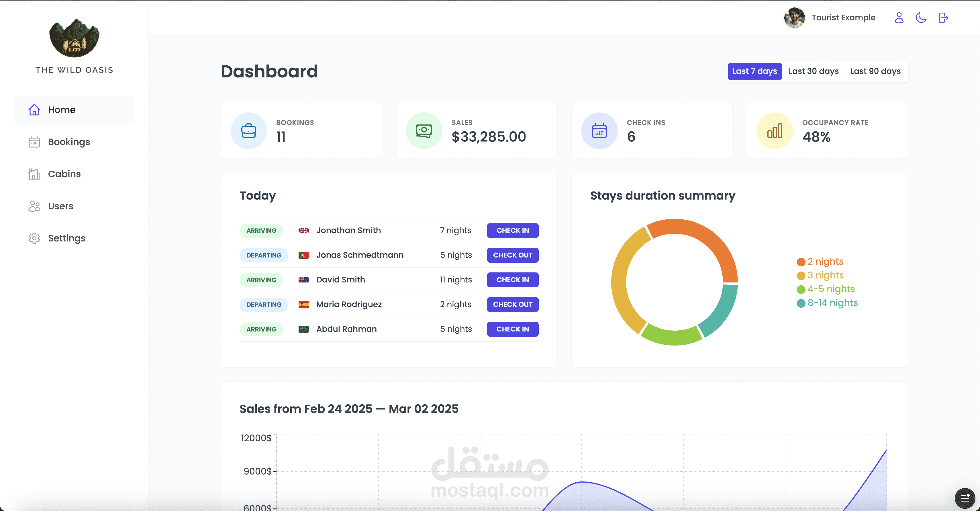Click DEPARTING tag for Maria Rodriguez
This screenshot has height=511, width=980.
tap(264, 304)
